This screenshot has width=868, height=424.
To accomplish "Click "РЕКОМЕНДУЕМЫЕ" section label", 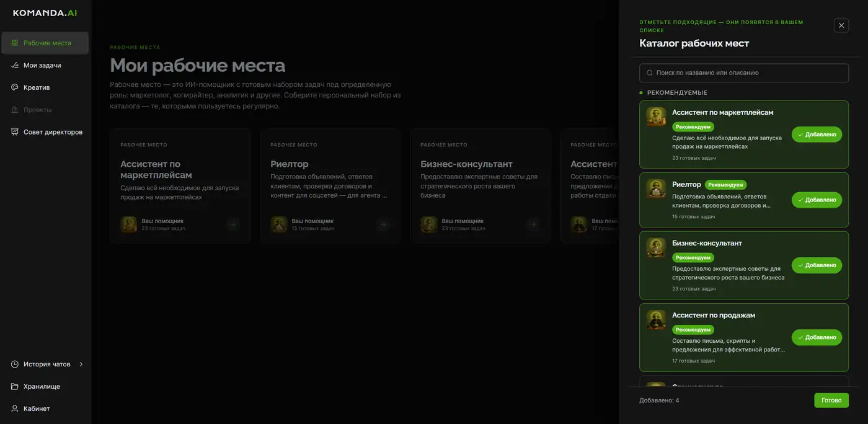I will 677,92.
